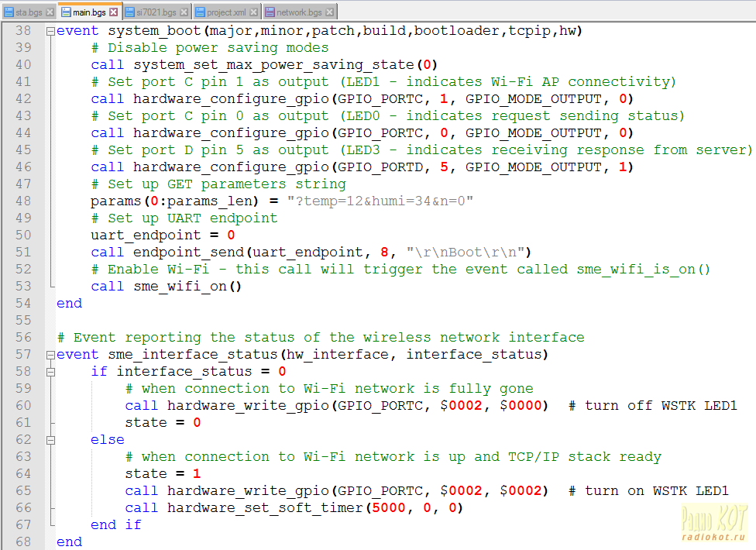Screen dimensions: 756x550
Task: Close the sta.bgs tab
Action: click(x=50, y=12)
